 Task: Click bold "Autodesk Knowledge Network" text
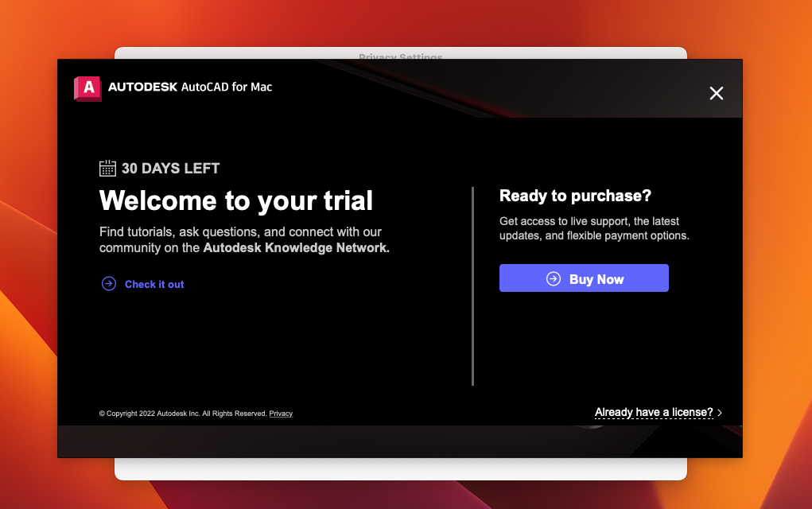(x=296, y=247)
